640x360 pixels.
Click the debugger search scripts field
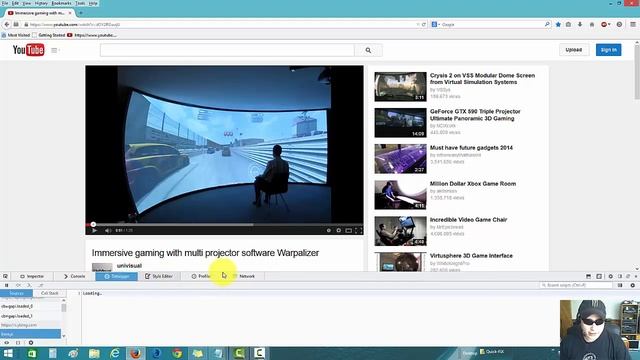click(576, 285)
